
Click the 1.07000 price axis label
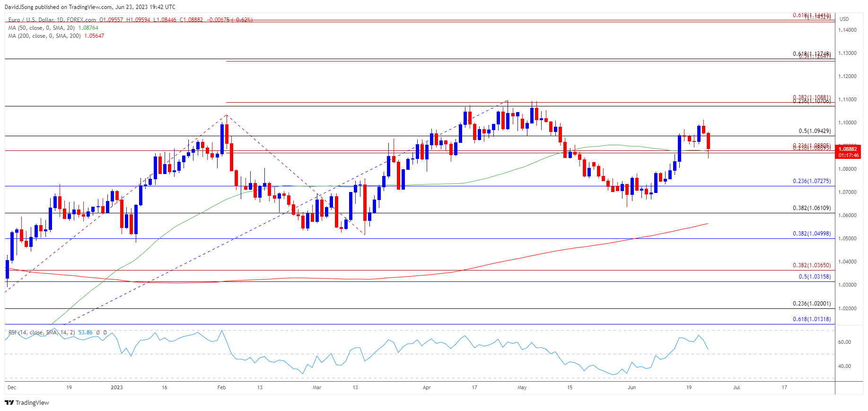coord(847,192)
